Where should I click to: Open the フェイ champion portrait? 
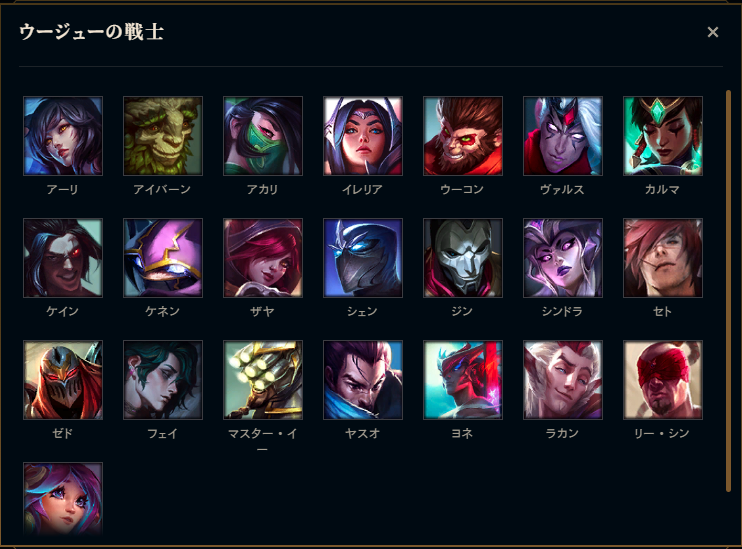(x=163, y=380)
